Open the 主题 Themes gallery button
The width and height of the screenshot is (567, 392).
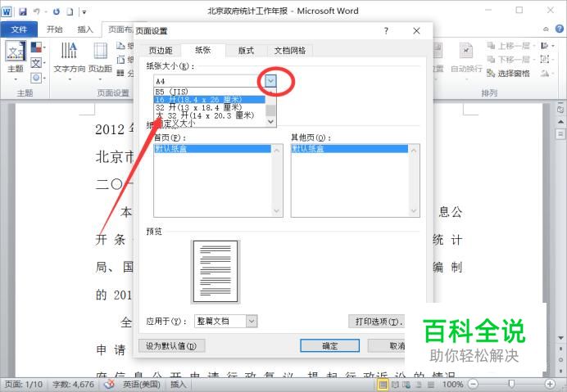click(x=16, y=60)
